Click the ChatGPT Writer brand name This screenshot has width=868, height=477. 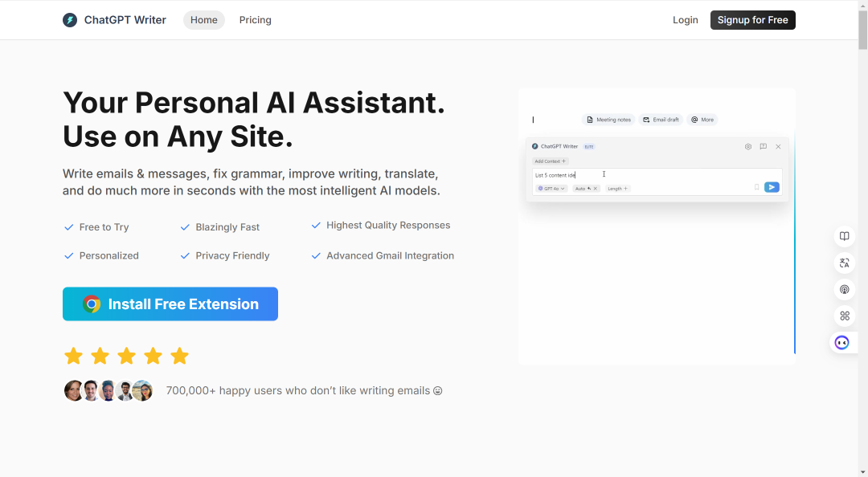point(125,20)
